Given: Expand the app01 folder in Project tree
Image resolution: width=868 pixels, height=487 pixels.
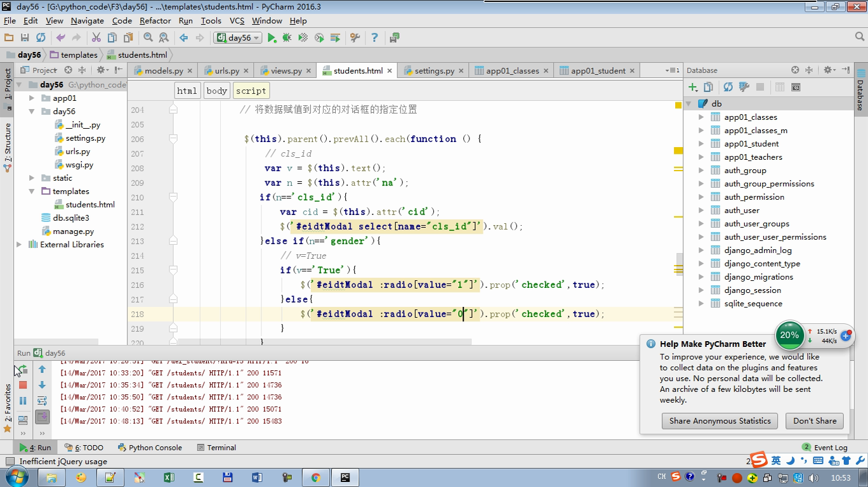Looking at the screenshot, I should [32, 98].
